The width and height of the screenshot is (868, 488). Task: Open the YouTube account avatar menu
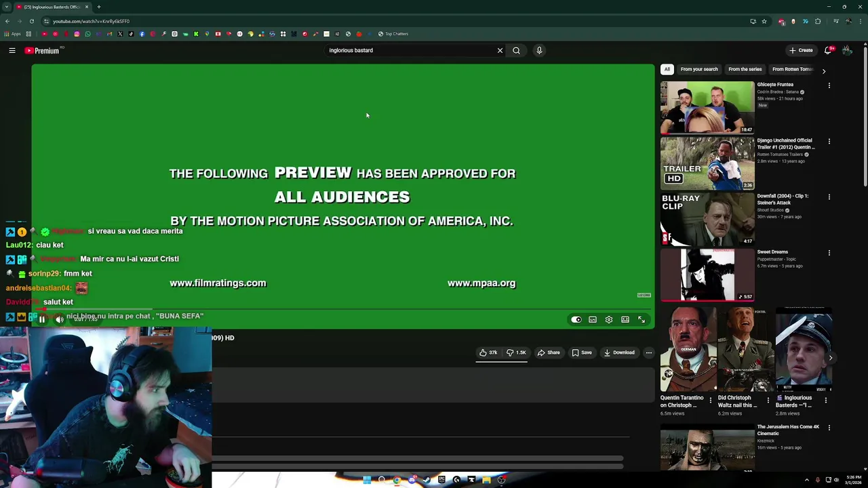[847, 50]
